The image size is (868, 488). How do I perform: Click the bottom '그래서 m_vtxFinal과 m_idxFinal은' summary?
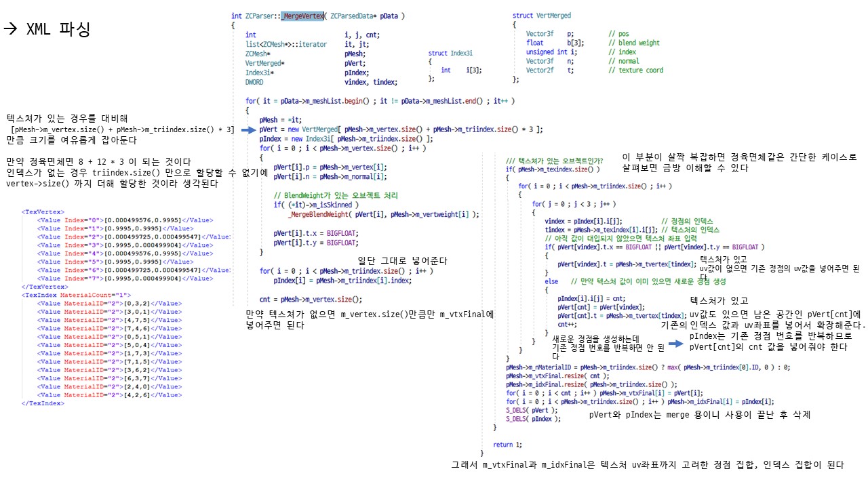[x=648, y=465]
